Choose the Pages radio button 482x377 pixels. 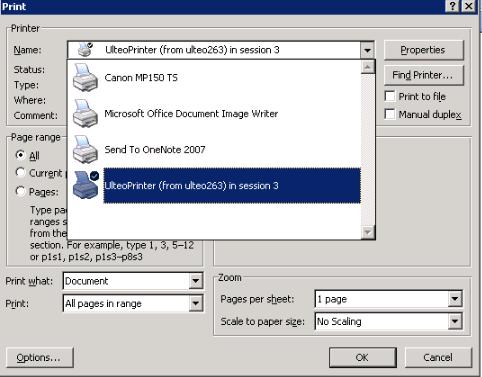[x=20, y=191]
